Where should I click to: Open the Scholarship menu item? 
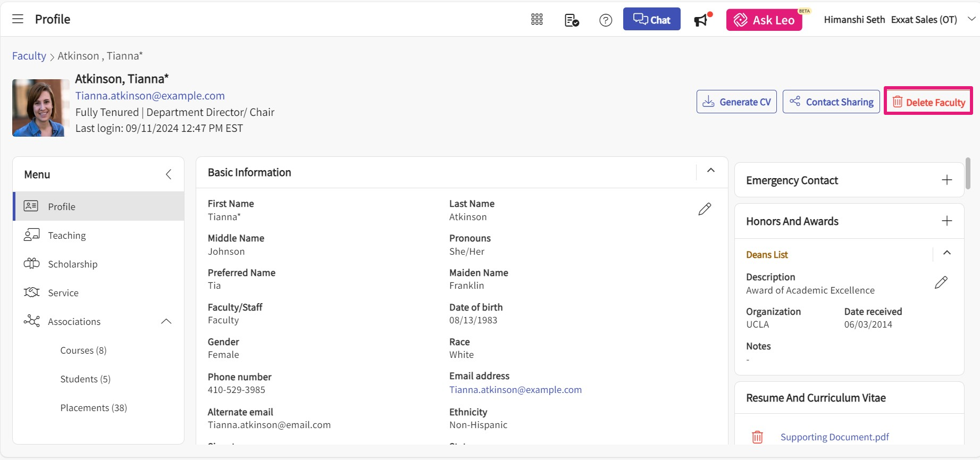coord(72,264)
